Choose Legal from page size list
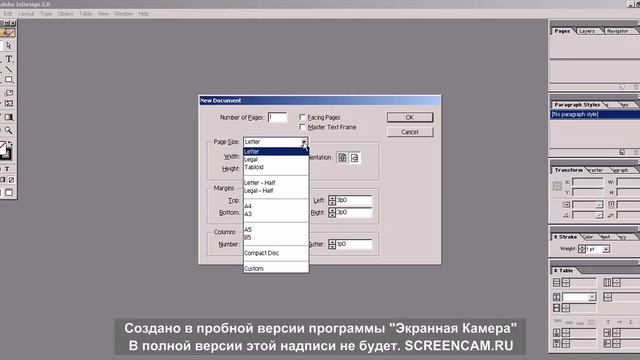This screenshot has height=360, width=640. pyautogui.click(x=276, y=160)
